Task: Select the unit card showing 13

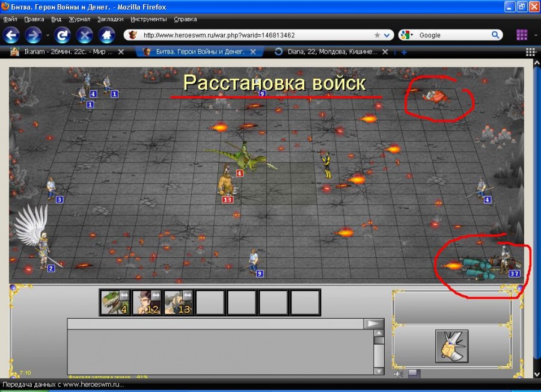Action: point(178,302)
